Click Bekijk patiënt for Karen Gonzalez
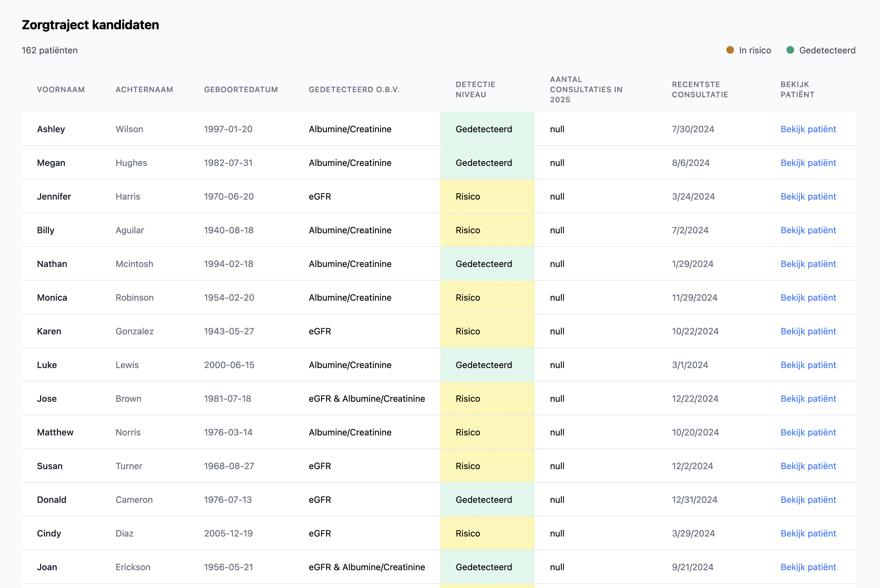This screenshot has height=588, width=880. pos(808,332)
